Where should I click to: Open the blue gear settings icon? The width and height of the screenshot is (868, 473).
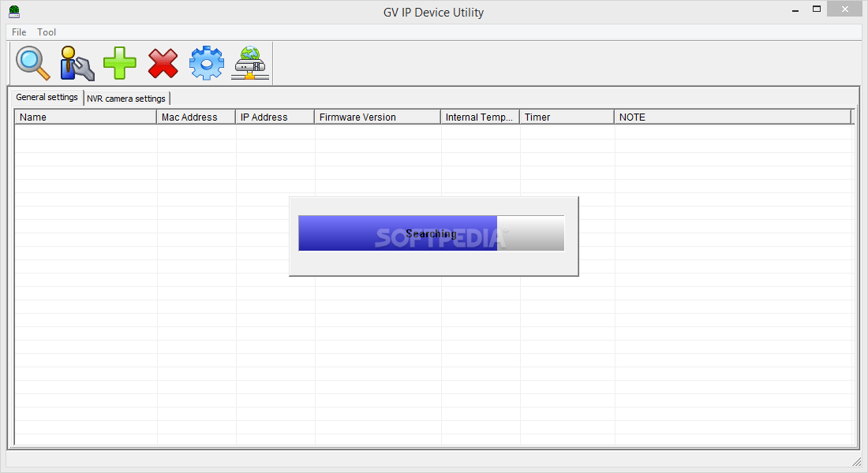coord(207,63)
